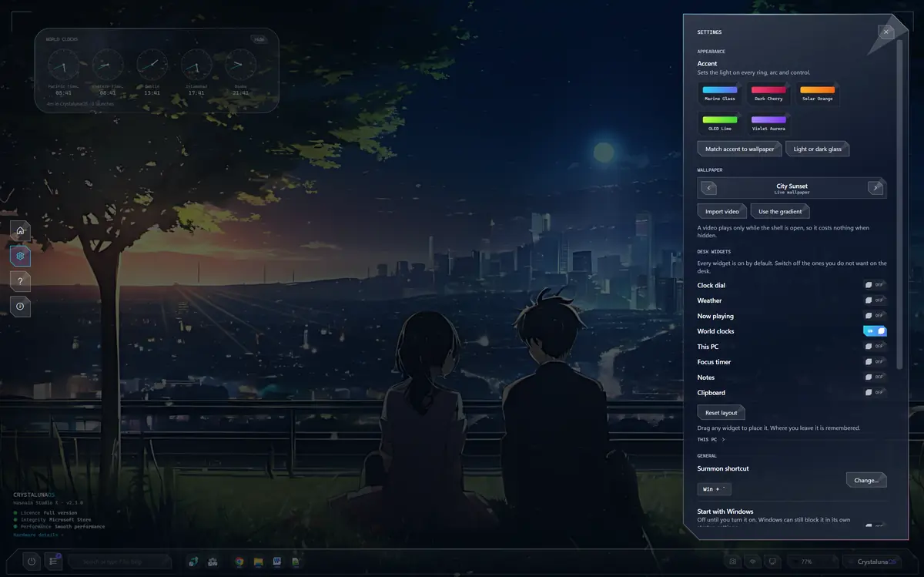Turn off the World clocks widget
Image resolution: width=924 pixels, height=577 pixels.
tap(875, 331)
